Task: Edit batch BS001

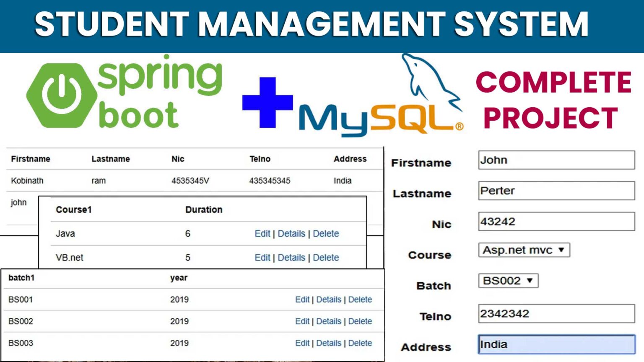Action: [302, 300]
